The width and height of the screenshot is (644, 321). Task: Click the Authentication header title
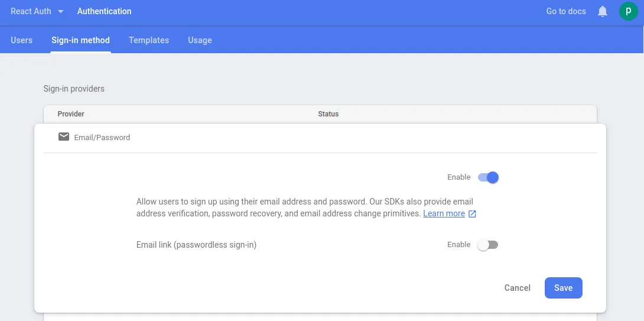(105, 11)
